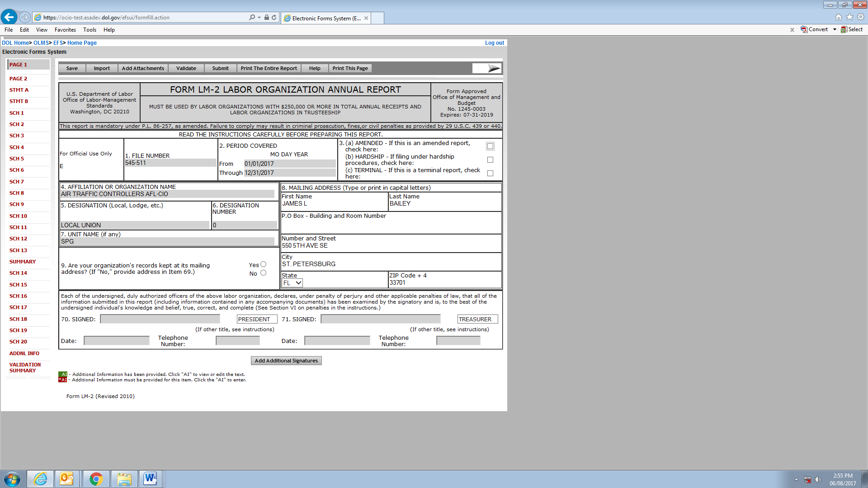Click the next page arrow icon

click(493, 68)
